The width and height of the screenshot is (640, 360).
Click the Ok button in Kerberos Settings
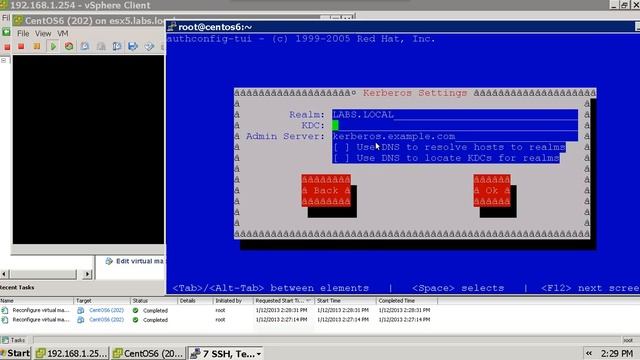[x=492, y=191]
